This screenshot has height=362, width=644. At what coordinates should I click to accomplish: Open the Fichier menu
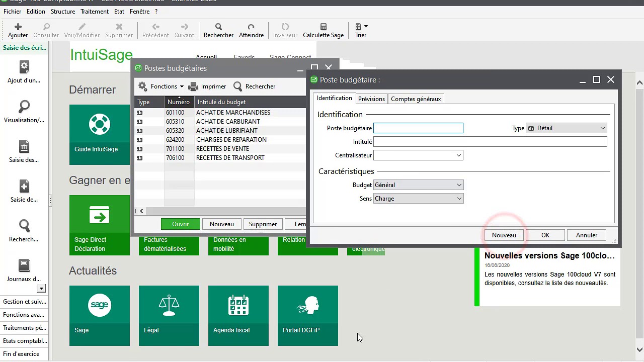click(13, 12)
